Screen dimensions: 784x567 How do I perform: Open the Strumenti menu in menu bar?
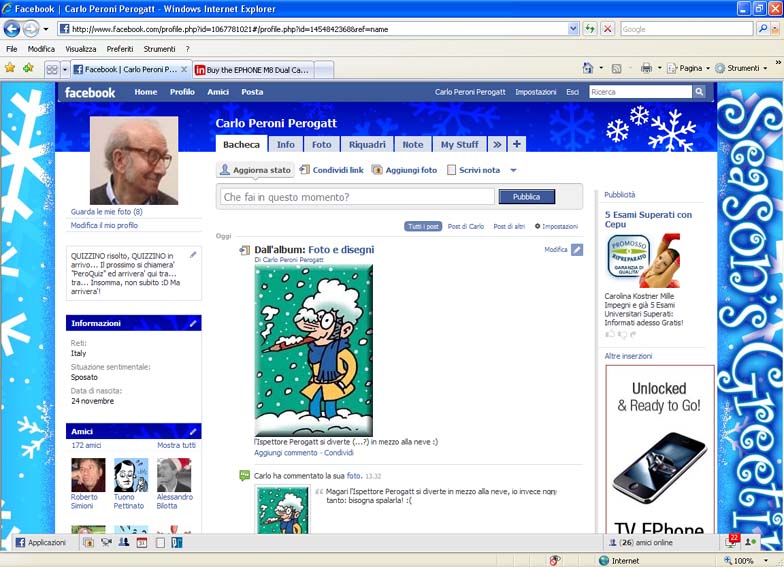click(159, 49)
